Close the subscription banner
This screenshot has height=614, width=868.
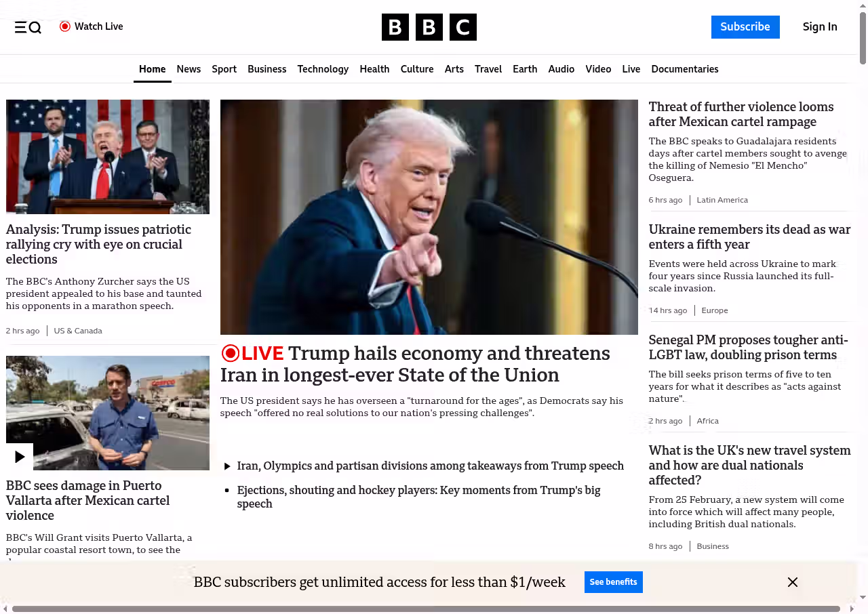[x=792, y=582]
